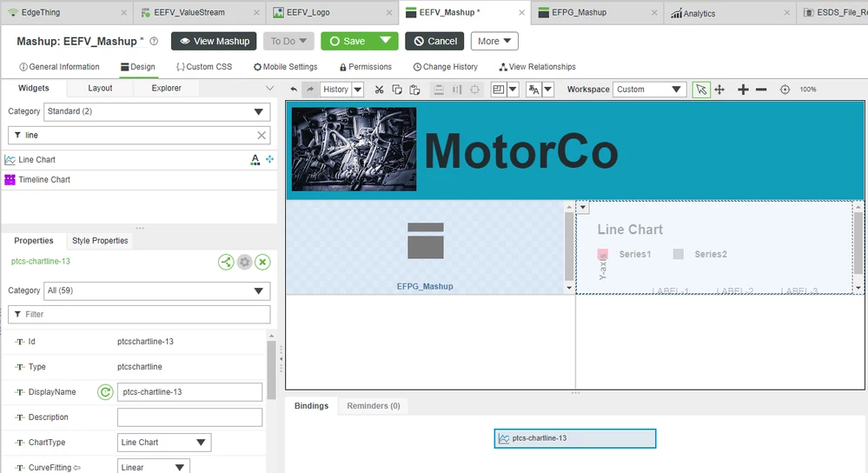Click the History button
Viewport: 868px width, 473px height.
[335, 90]
